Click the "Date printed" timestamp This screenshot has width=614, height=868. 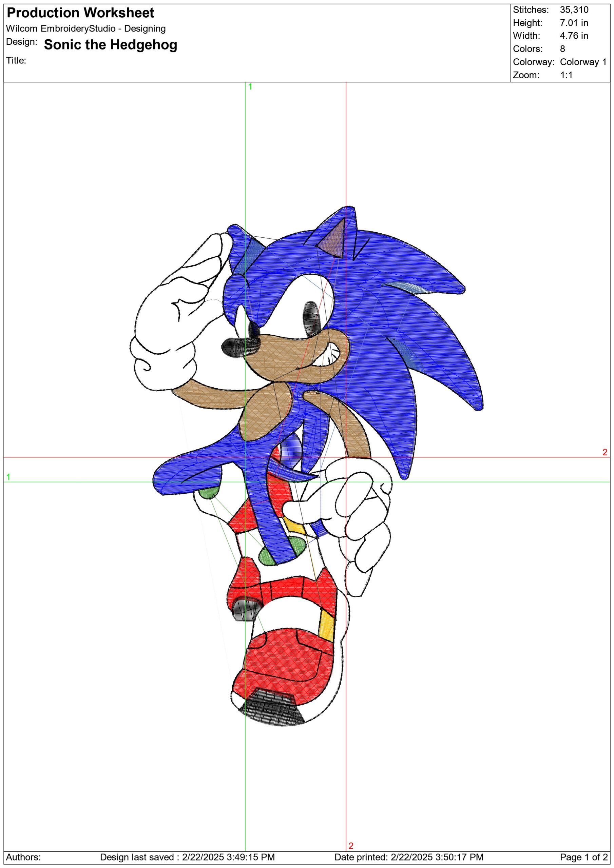pyautogui.click(x=409, y=857)
